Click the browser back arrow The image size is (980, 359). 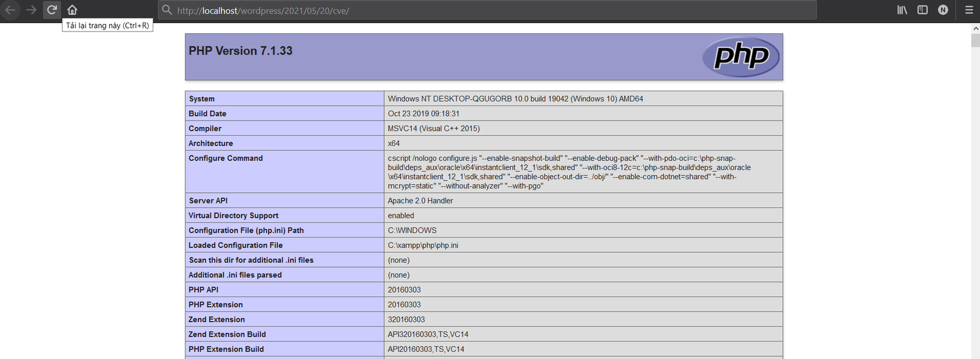click(x=11, y=10)
